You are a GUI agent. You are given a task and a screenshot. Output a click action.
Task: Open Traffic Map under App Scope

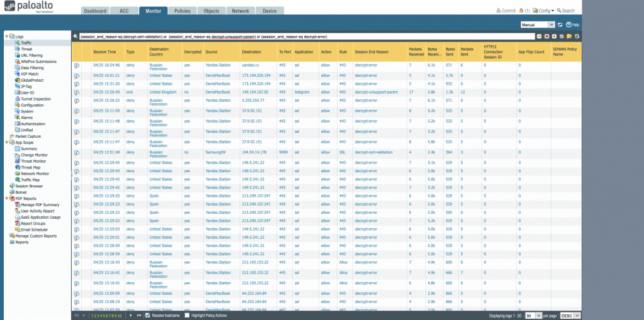click(30, 180)
